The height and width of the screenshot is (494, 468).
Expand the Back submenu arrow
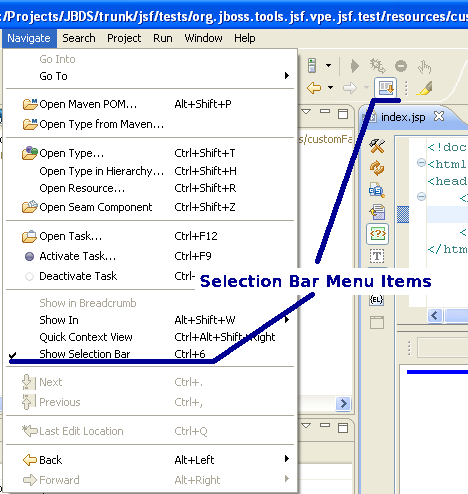pyautogui.click(x=286, y=459)
